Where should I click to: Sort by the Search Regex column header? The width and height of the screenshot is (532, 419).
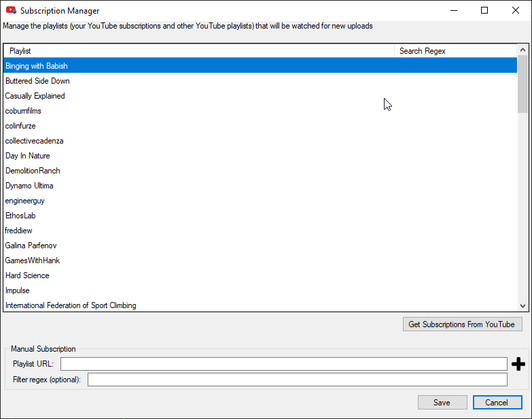[456, 51]
